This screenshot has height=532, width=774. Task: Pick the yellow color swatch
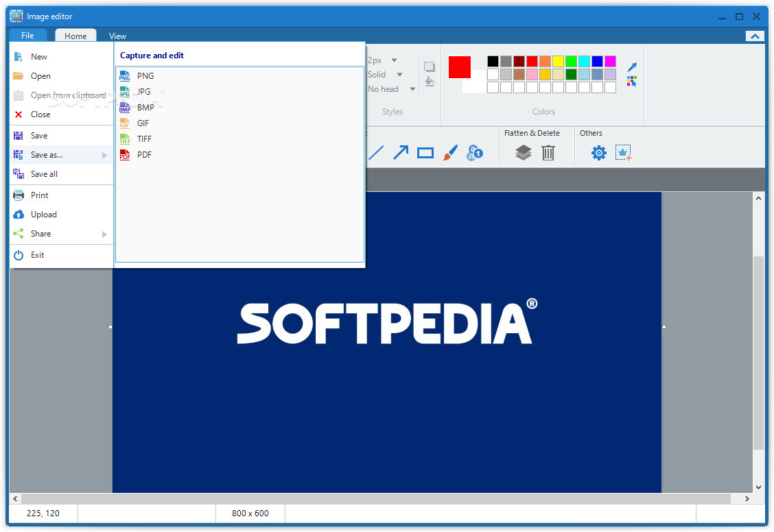pos(558,61)
